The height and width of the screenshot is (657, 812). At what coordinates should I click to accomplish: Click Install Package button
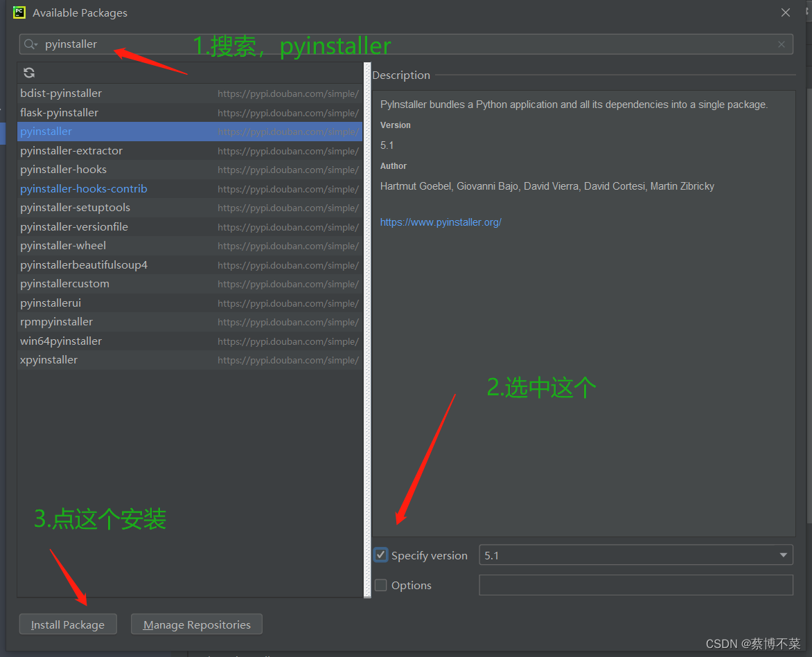(x=68, y=624)
